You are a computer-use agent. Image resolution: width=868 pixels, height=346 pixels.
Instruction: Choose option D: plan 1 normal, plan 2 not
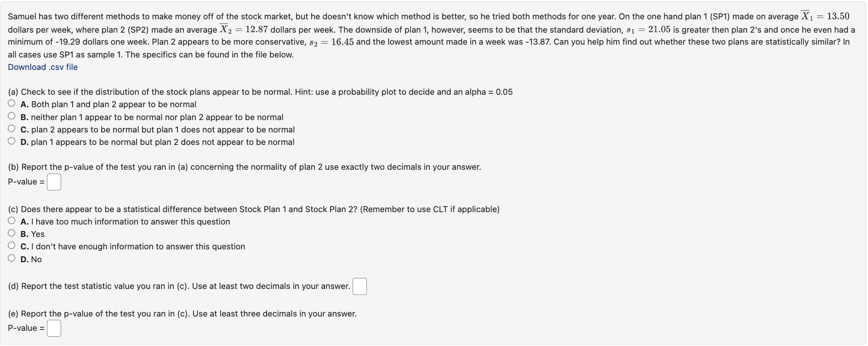point(11,141)
